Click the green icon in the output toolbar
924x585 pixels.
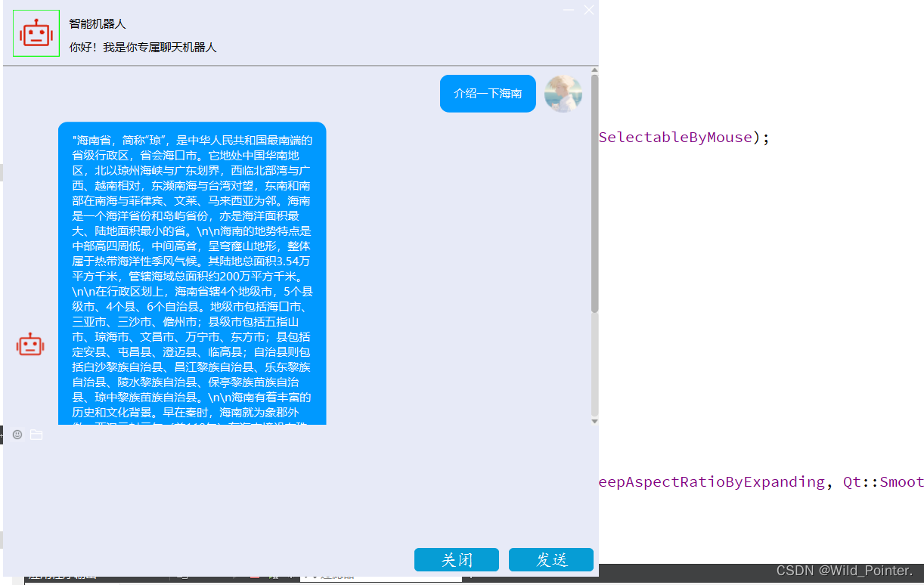click(274, 577)
